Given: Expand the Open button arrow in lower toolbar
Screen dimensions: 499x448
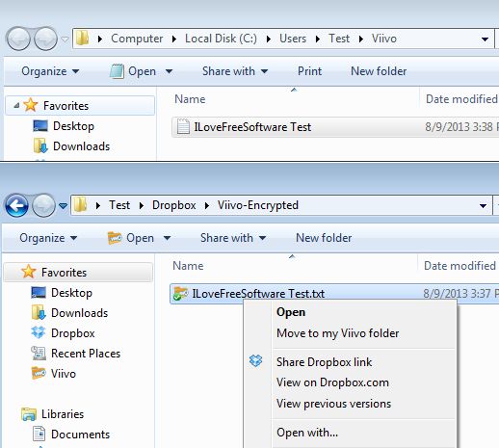Looking at the screenshot, I should click(167, 238).
